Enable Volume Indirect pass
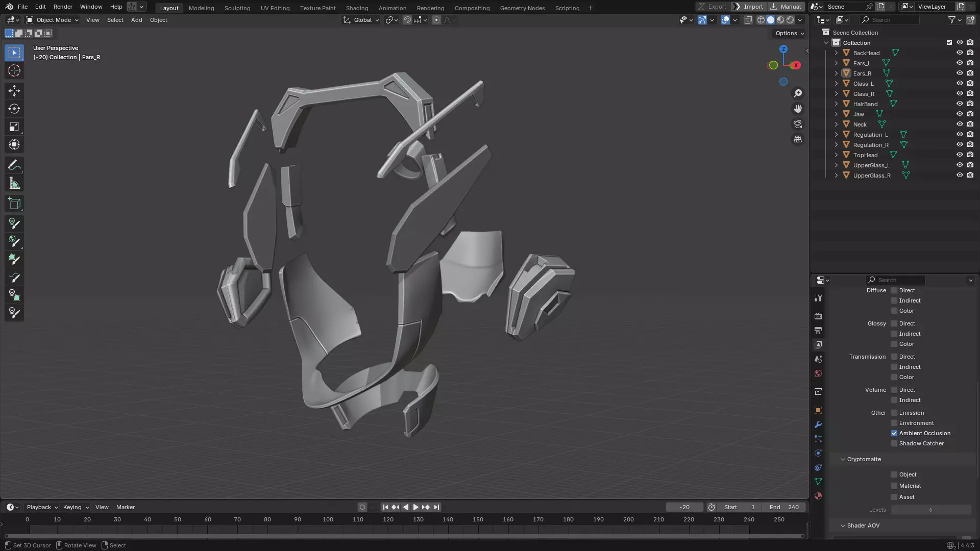 pyautogui.click(x=894, y=400)
